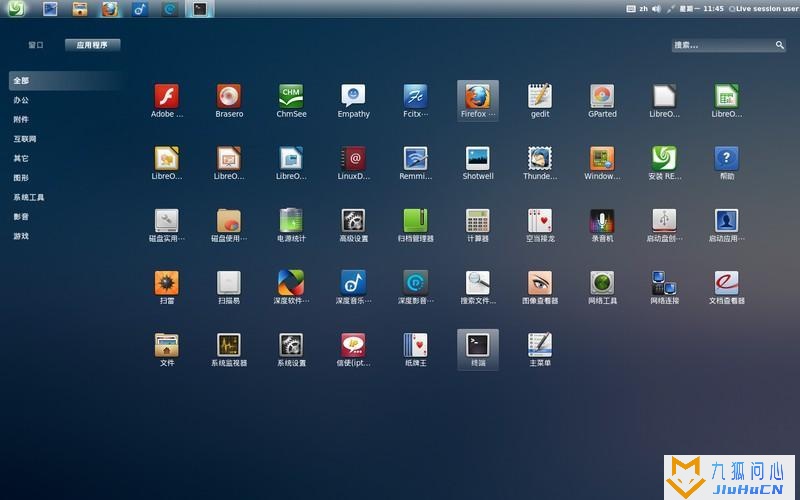800x500 pixels.
Task: Launch Firefox from the app grid
Action: (478, 101)
